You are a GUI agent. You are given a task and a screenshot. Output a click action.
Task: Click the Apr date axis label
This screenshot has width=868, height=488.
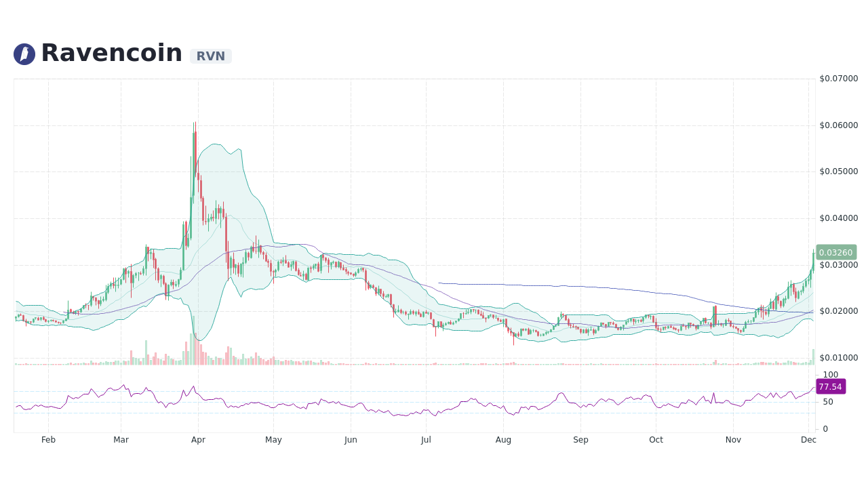(198, 440)
